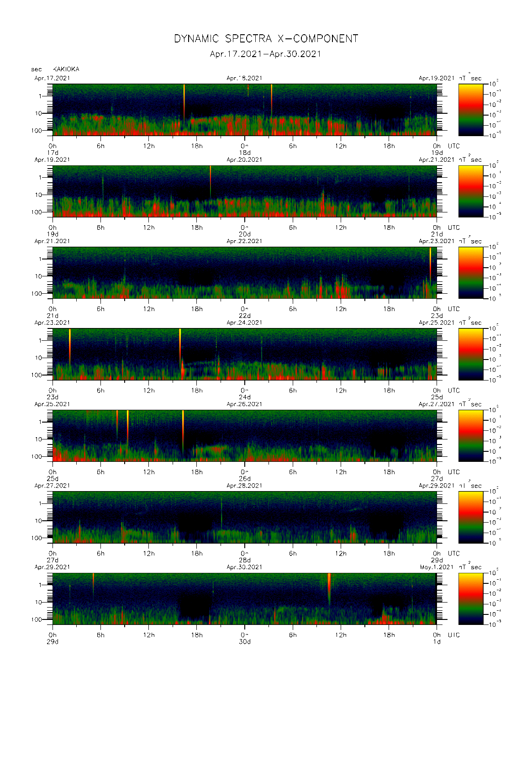The width and height of the screenshot is (532, 767).
Task: Click the yellow spike near 23h on Apr.22
Action: pos(430,265)
